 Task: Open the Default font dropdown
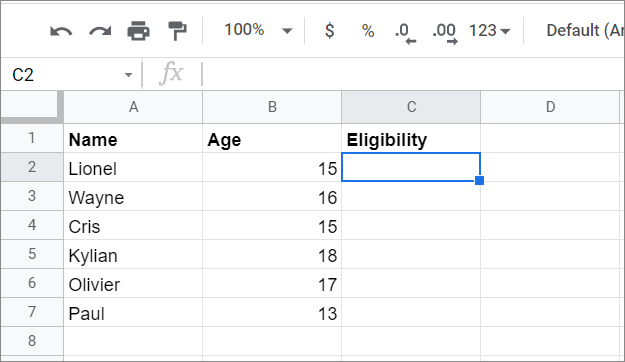point(584,30)
